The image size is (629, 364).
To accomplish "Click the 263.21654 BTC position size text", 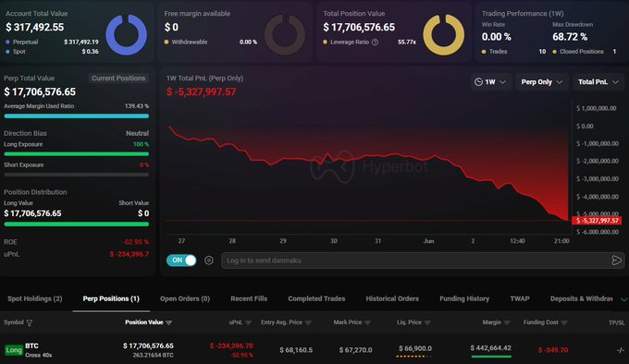I will pos(153,355).
